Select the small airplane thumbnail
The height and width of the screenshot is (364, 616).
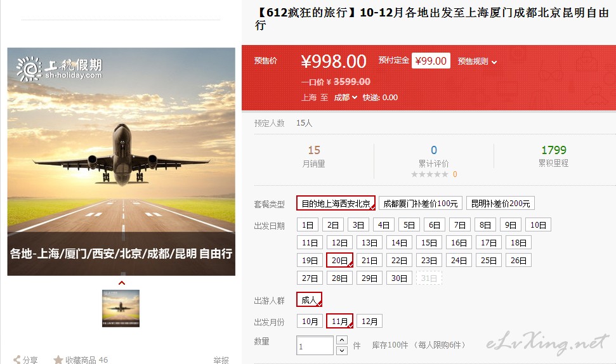coord(121,308)
